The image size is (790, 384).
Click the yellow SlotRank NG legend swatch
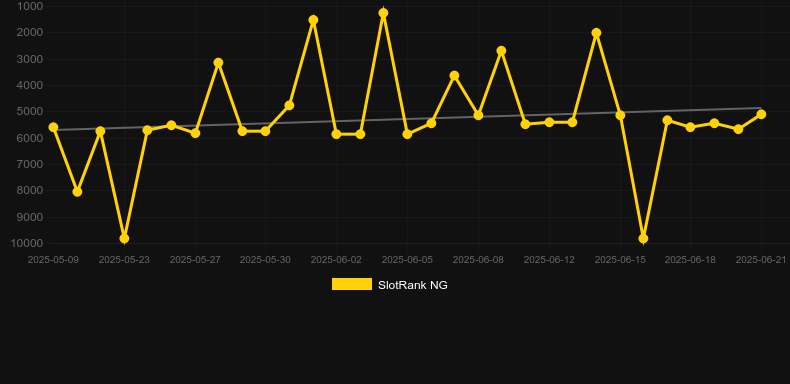352,284
